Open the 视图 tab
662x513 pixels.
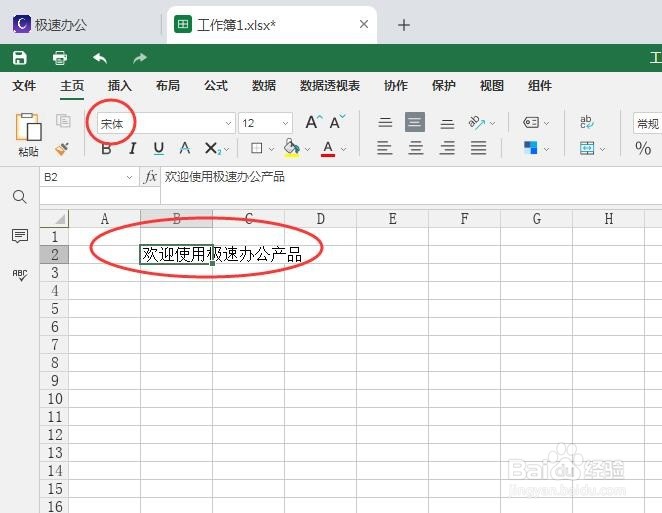click(492, 86)
